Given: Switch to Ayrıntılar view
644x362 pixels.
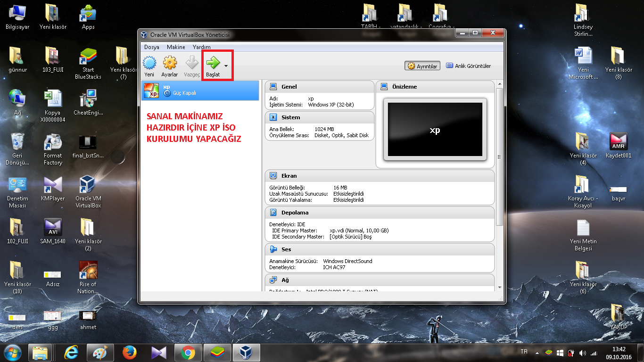Looking at the screenshot, I should tap(422, 66).
